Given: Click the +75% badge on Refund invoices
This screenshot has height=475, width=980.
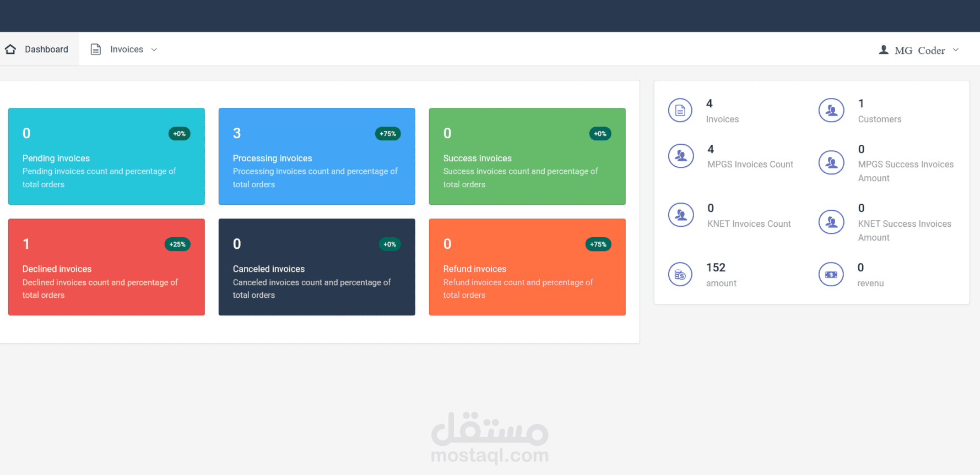Looking at the screenshot, I should [x=598, y=244].
